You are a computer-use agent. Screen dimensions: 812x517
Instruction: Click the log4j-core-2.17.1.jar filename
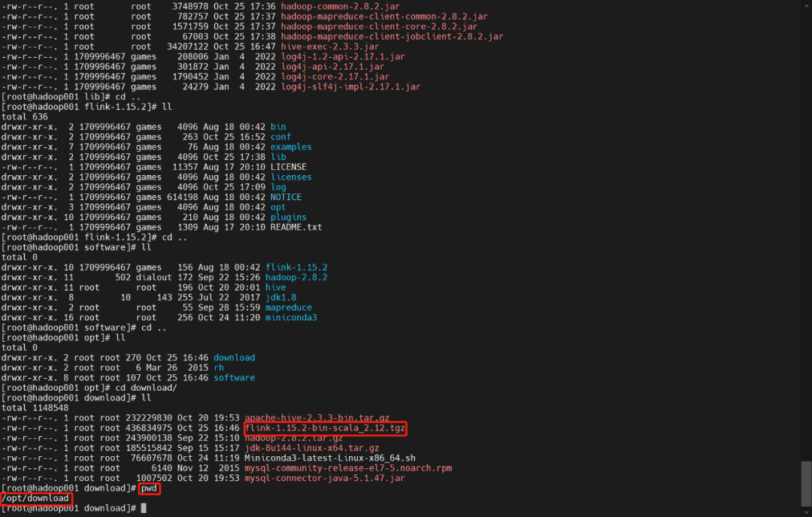point(335,77)
